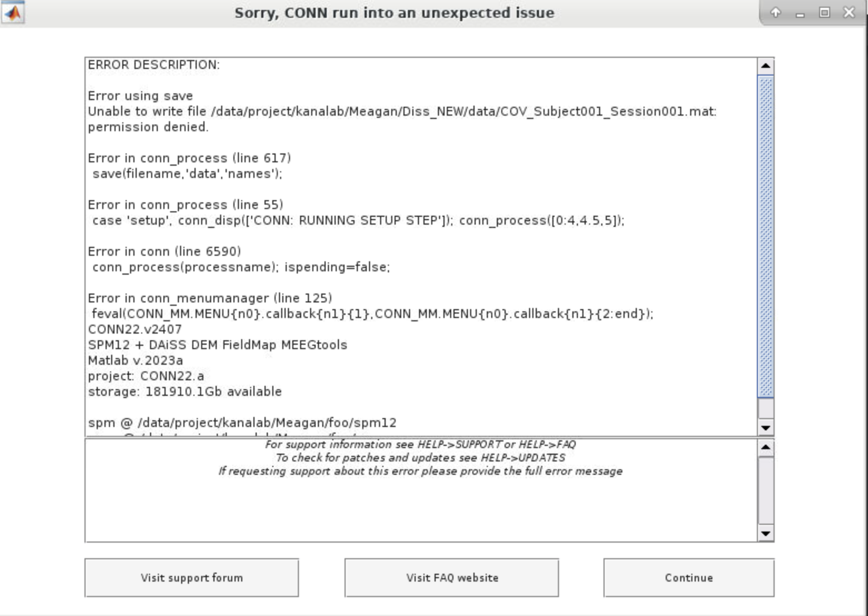Click the 'Unable to write file' error line
The height and width of the screenshot is (616, 868).
click(401, 112)
